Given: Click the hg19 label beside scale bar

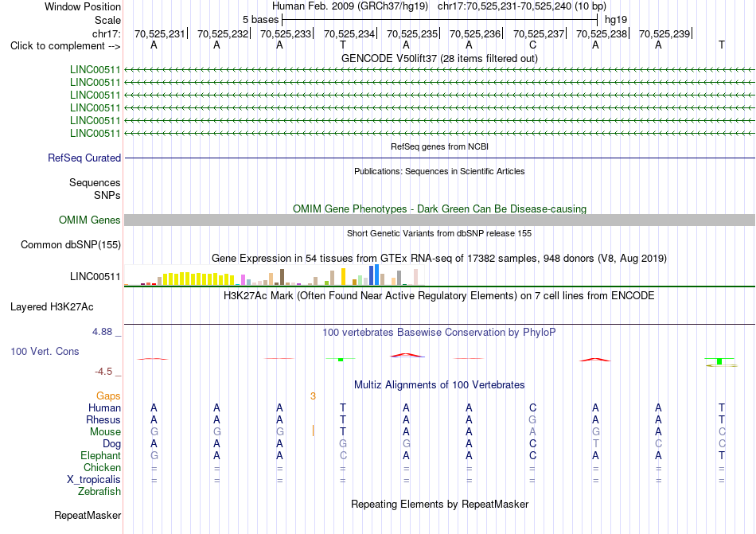Looking at the screenshot, I should pyautogui.click(x=616, y=20).
